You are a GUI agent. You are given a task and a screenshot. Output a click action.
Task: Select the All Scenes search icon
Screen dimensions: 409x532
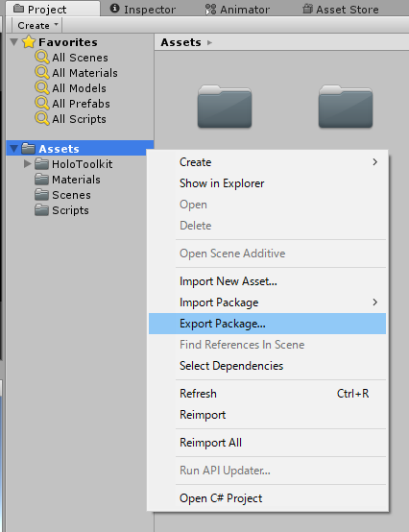click(42, 57)
